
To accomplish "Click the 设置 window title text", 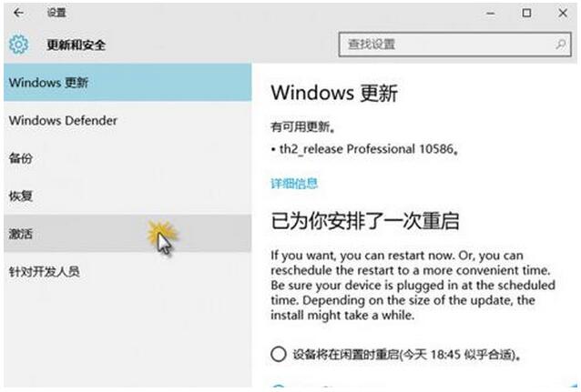I will click(x=55, y=14).
